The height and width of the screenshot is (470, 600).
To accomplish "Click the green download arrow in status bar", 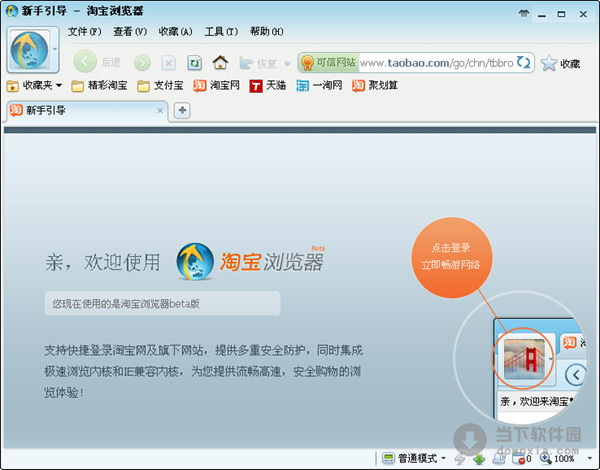I will click(x=480, y=458).
